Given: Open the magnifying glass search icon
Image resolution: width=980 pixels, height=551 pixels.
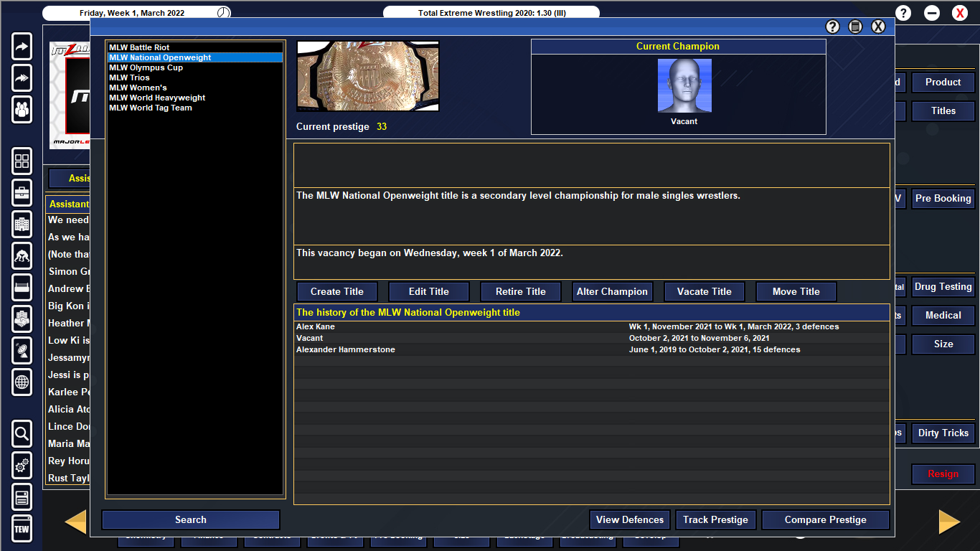Looking at the screenshot, I should click(22, 434).
